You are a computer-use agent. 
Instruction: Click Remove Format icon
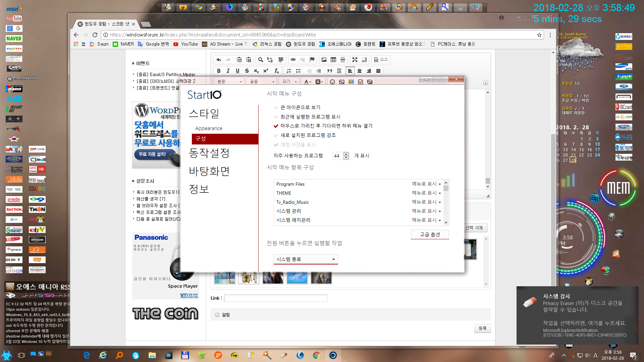coord(276,71)
